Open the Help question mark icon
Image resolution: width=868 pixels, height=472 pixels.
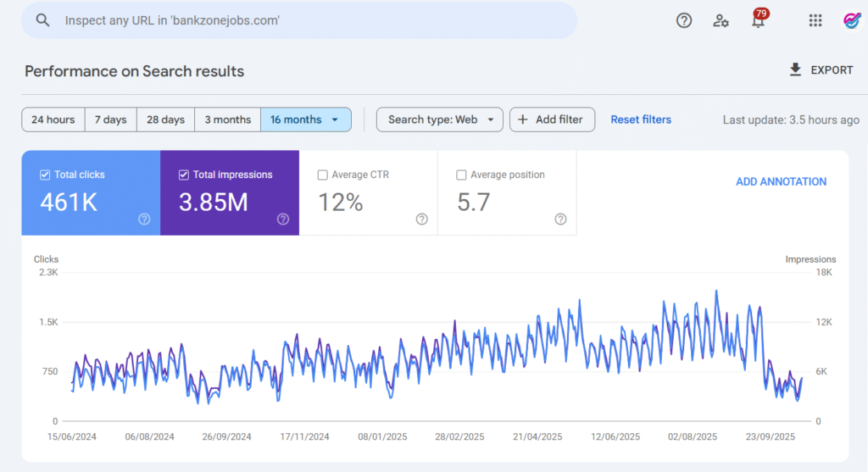(684, 20)
